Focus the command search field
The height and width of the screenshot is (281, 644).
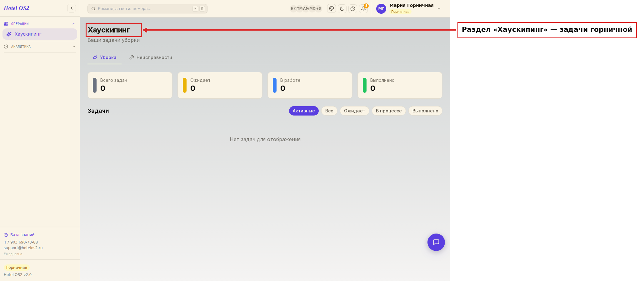(x=147, y=9)
